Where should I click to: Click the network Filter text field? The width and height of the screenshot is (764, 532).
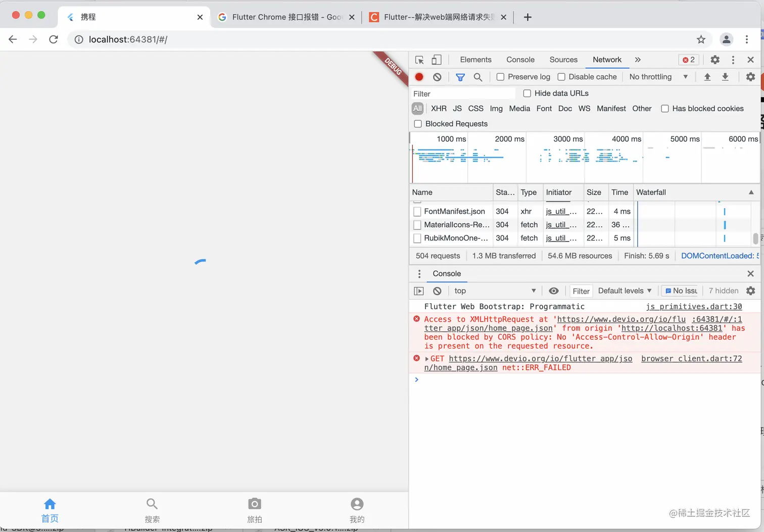[463, 94]
